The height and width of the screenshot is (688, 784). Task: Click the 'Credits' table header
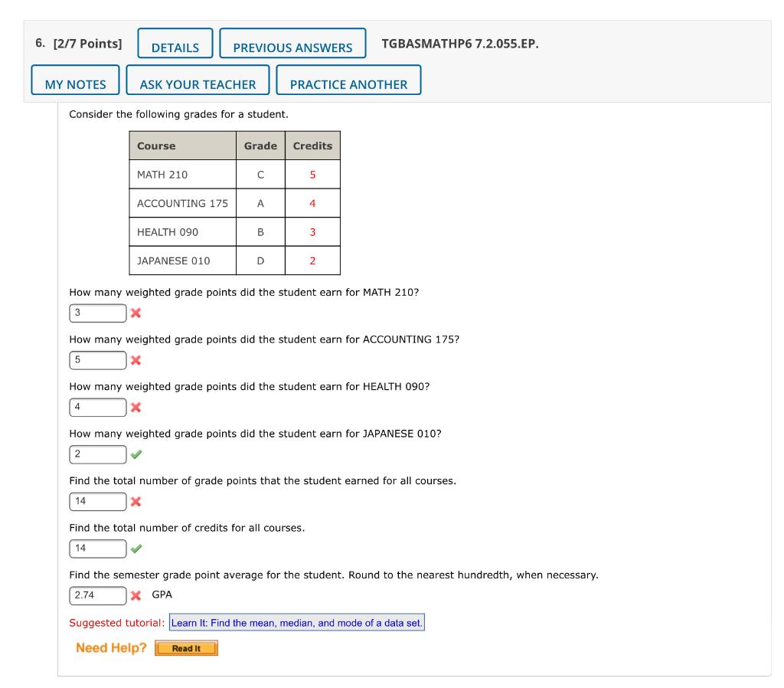(312, 146)
